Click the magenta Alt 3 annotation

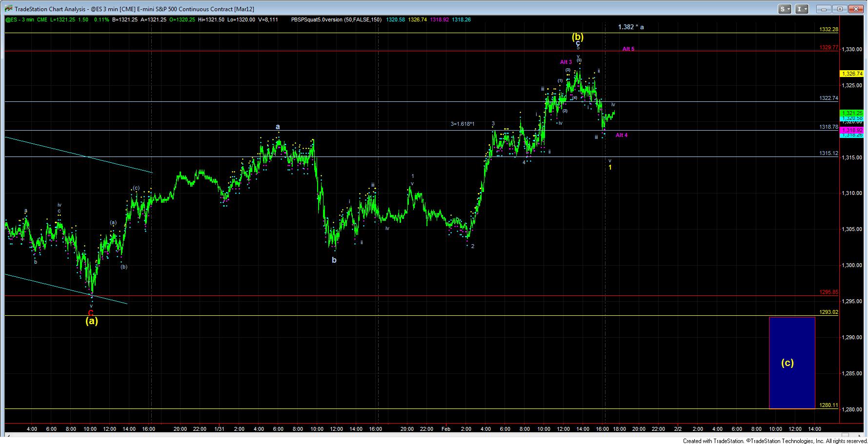(x=565, y=62)
